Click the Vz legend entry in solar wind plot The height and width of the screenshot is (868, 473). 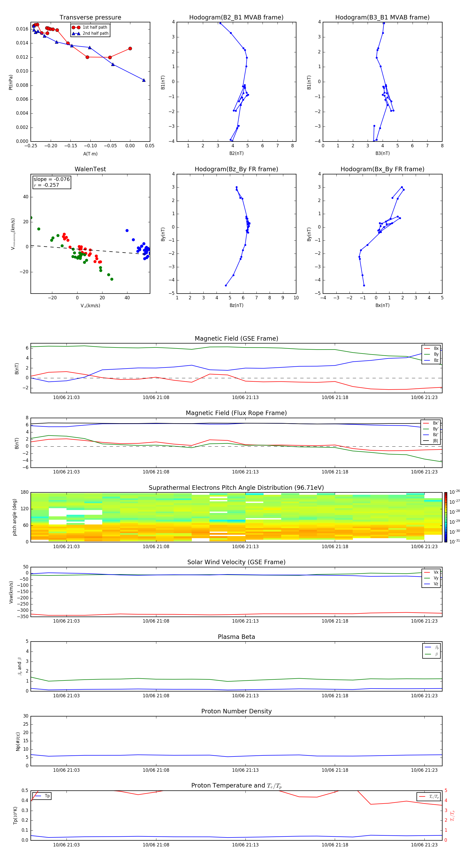(431, 584)
